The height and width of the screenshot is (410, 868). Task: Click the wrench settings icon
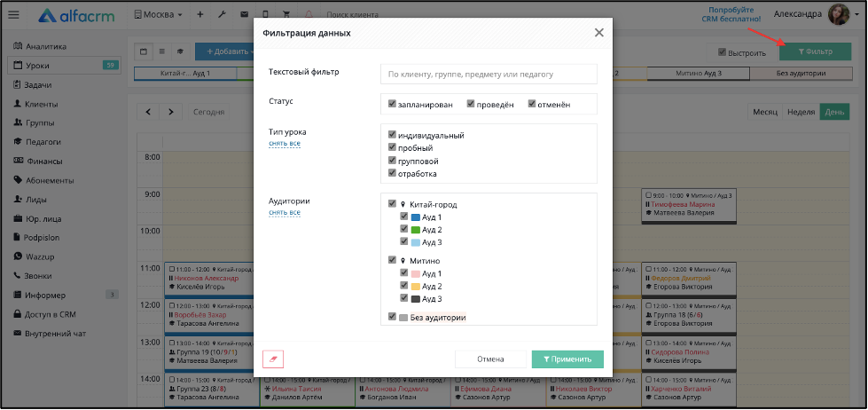(223, 15)
